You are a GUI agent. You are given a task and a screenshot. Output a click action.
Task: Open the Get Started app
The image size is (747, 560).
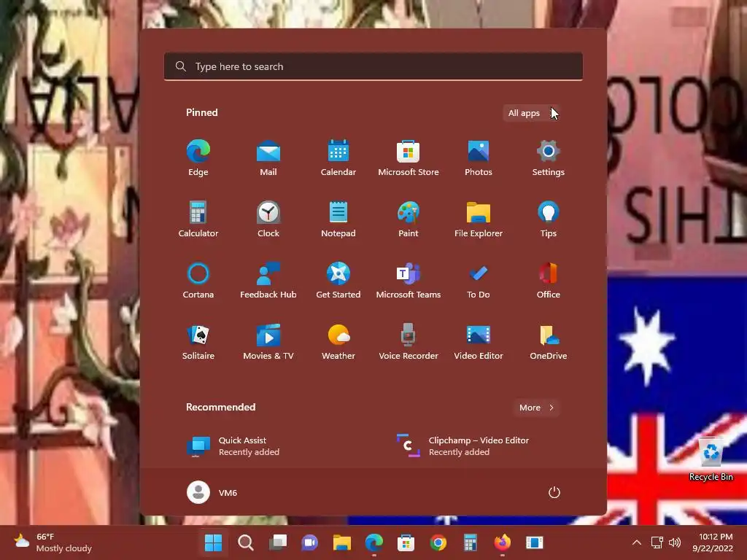click(338, 281)
